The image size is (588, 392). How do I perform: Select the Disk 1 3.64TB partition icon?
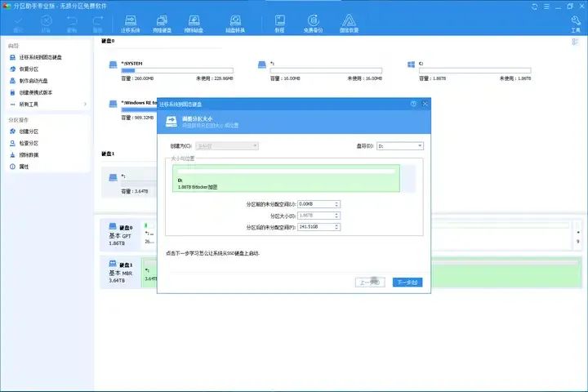[113, 177]
